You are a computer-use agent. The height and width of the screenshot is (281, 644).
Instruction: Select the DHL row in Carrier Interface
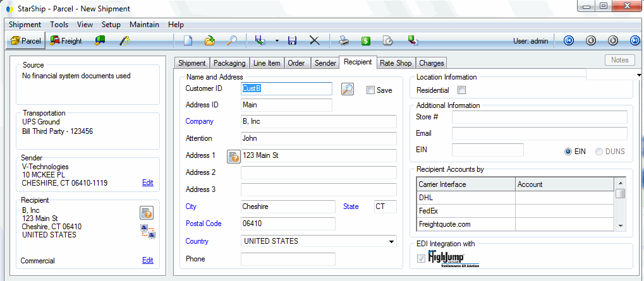[x=466, y=198]
